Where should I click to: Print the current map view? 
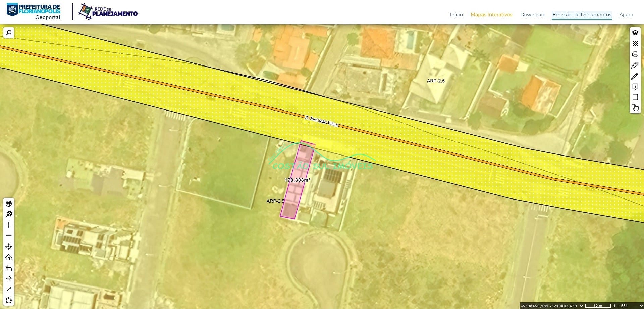[635, 54]
